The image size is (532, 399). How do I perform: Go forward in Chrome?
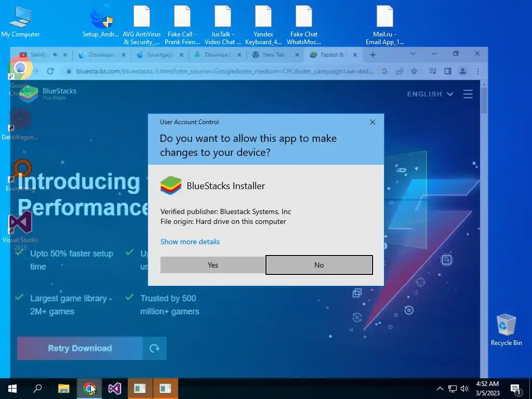35,71
